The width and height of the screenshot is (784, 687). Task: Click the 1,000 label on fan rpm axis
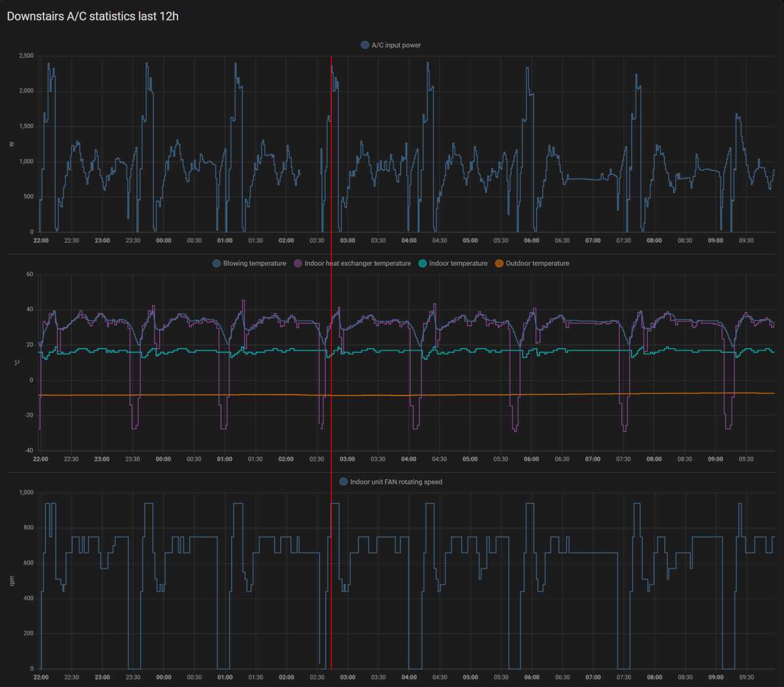26,492
